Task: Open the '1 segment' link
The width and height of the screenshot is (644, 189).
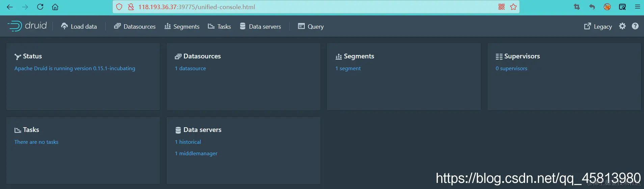Action: click(348, 68)
